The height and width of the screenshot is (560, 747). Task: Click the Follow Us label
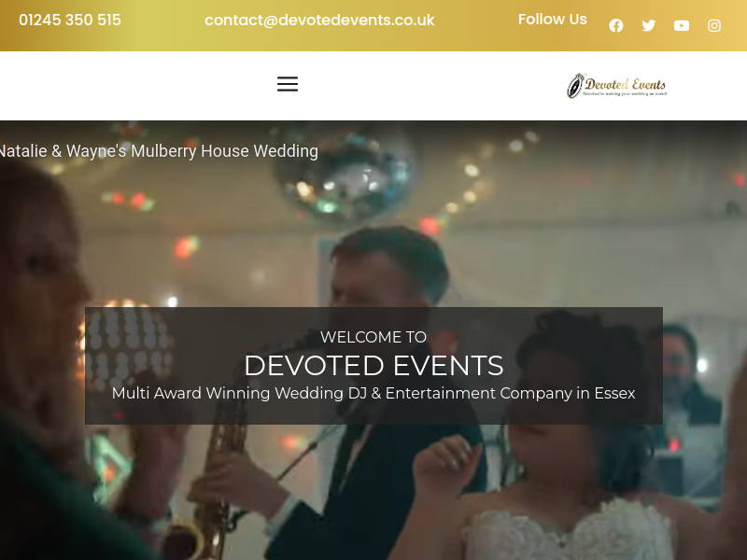pyautogui.click(x=552, y=19)
